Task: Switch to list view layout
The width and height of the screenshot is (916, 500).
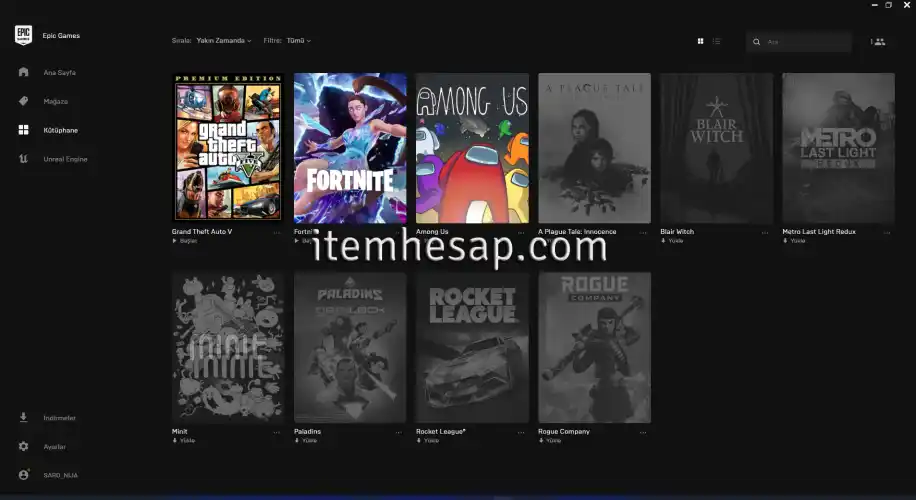Action: (x=717, y=41)
